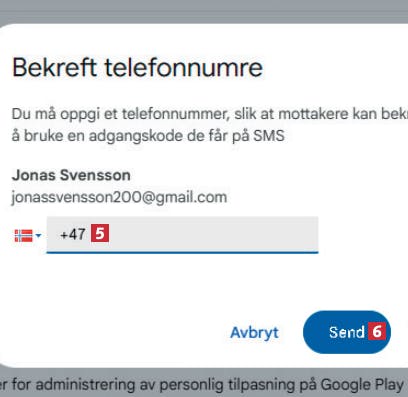Viewport: 408px width, 397px height.
Task: Click empty white space below phone field
Action: 182,282
